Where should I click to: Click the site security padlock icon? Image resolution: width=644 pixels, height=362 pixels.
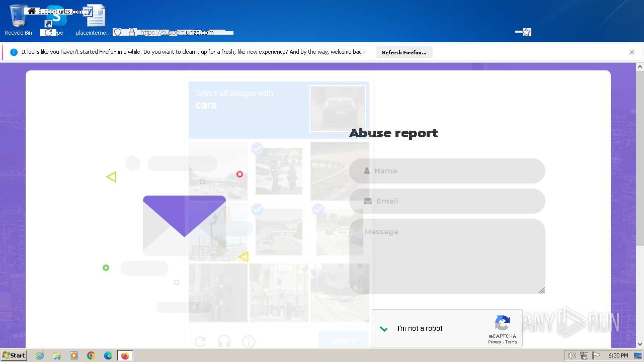[x=132, y=32]
